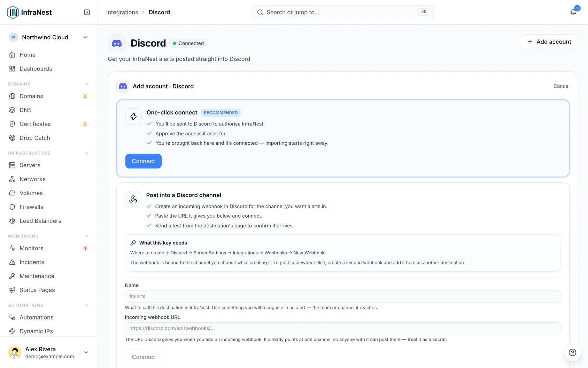Click the DNS layers icon

[12, 110]
